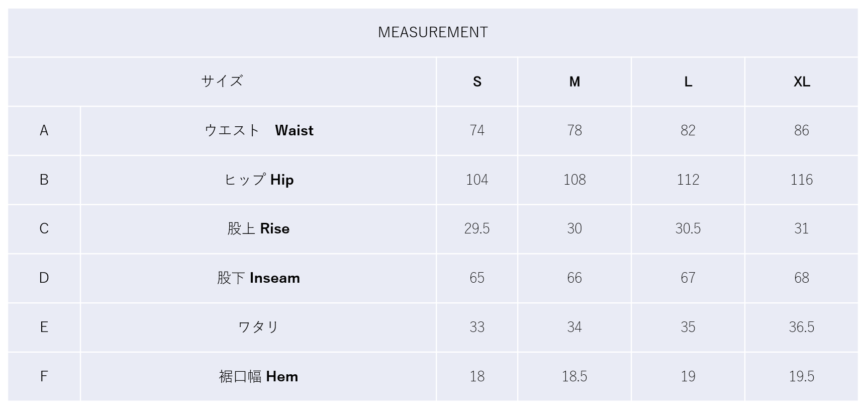Click Inseam value 66 for size M
868x410 pixels.
[574, 278]
